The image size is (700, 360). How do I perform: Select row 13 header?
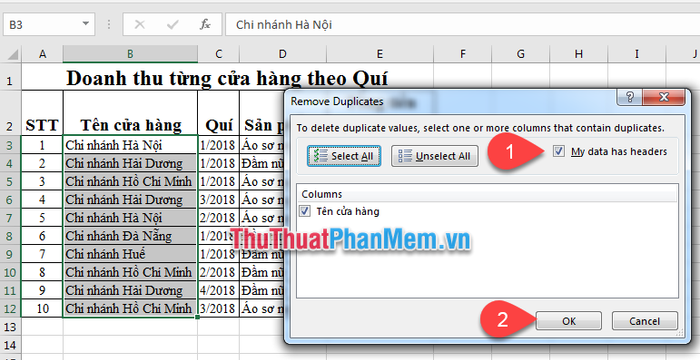point(10,327)
